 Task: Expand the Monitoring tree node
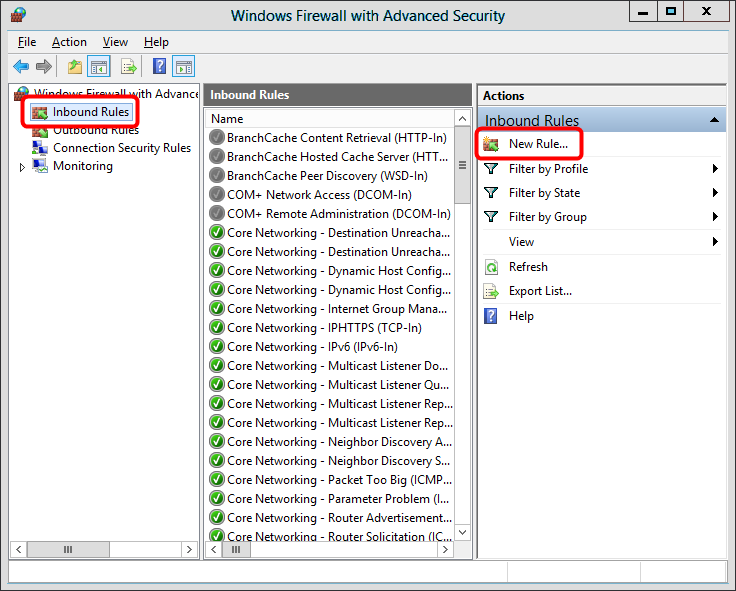pos(23,167)
